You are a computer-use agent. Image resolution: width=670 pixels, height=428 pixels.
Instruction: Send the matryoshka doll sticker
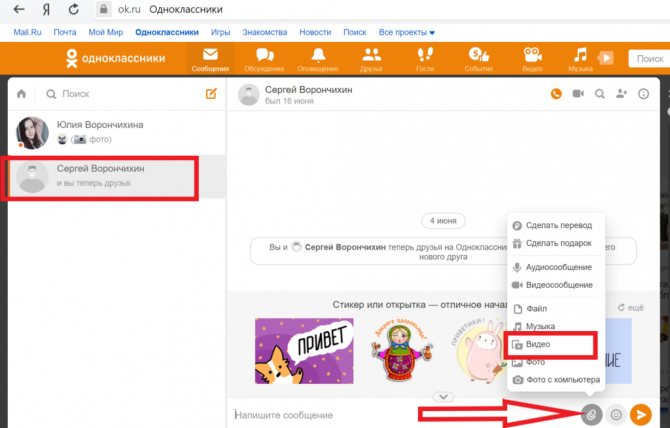(x=400, y=349)
